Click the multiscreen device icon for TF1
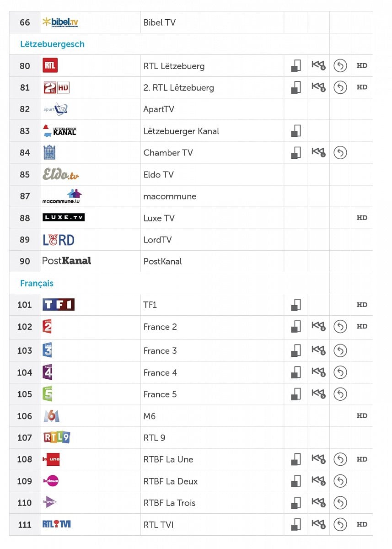This screenshot has width=392, height=549. (296, 305)
